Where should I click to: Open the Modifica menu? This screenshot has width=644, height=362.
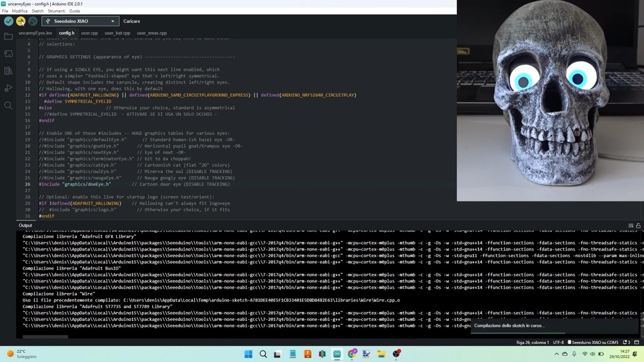tap(20, 11)
